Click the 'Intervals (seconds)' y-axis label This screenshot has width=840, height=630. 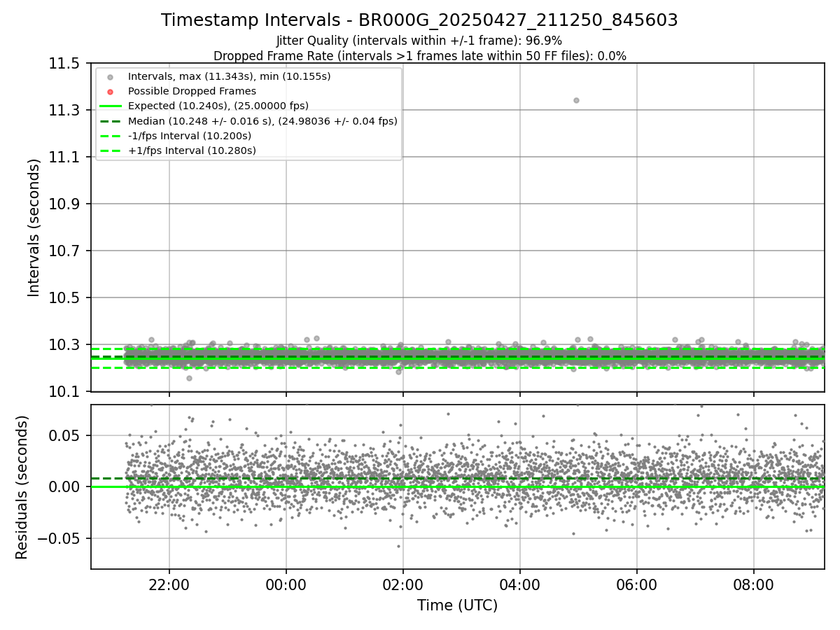(x=34, y=227)
